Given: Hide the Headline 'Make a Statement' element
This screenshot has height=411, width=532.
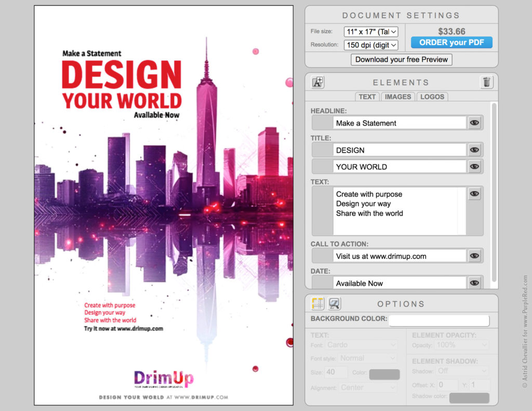Looking at the screenshot, I should coord(474,123).
